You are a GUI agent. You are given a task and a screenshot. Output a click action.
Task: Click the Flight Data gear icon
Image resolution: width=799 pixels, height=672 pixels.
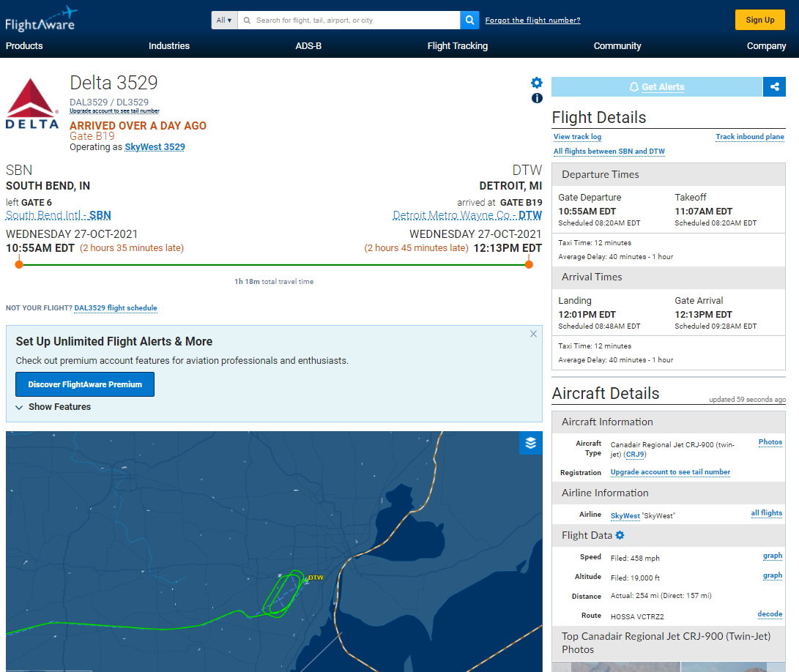click(620, 535)
